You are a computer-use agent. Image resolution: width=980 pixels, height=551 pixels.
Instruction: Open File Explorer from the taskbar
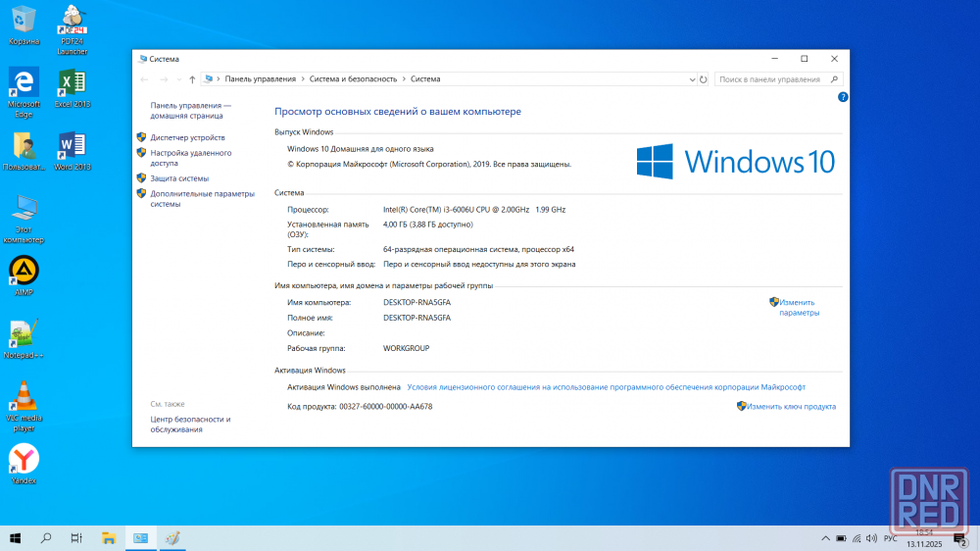point(110,538)
